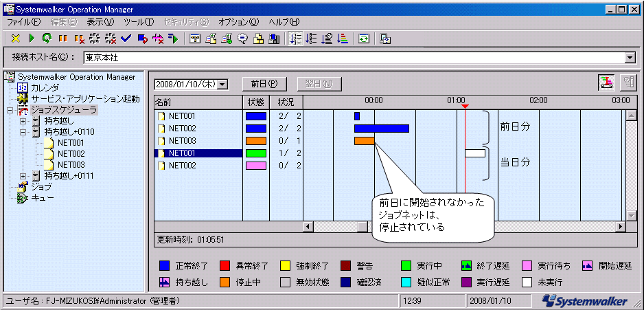Select the キュー tree item
Screen dimensions: 644x310
pyautogui.click(x=43, y=198)
